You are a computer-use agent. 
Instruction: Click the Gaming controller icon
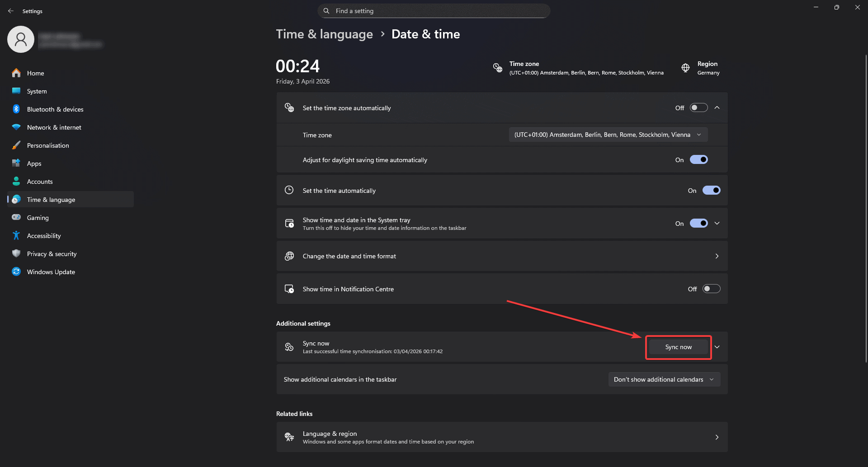tap(16, 217)
